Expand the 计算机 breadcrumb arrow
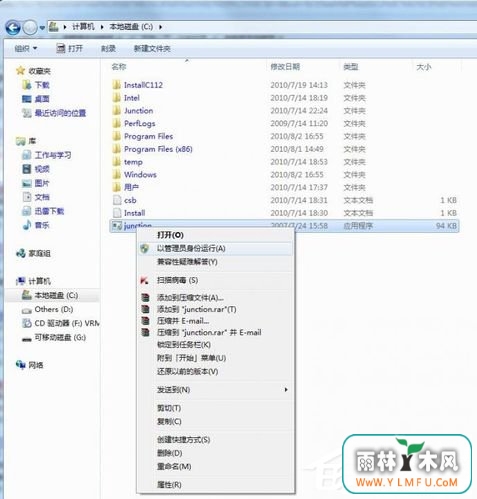Screen dimensions: 477x499 click(102, 27)
